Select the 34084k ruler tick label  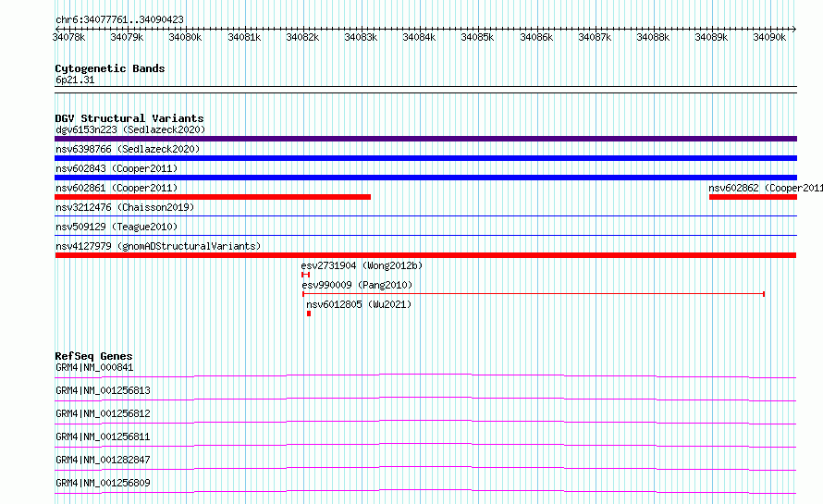pos(419,37)
